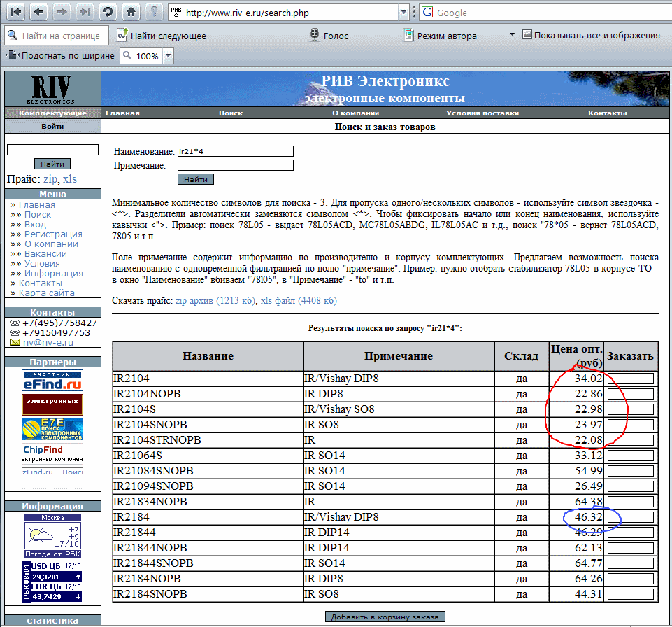Open the Условия поставки navigation item
Viewport: 672px width, 627px height.
[x=482, y=113]
